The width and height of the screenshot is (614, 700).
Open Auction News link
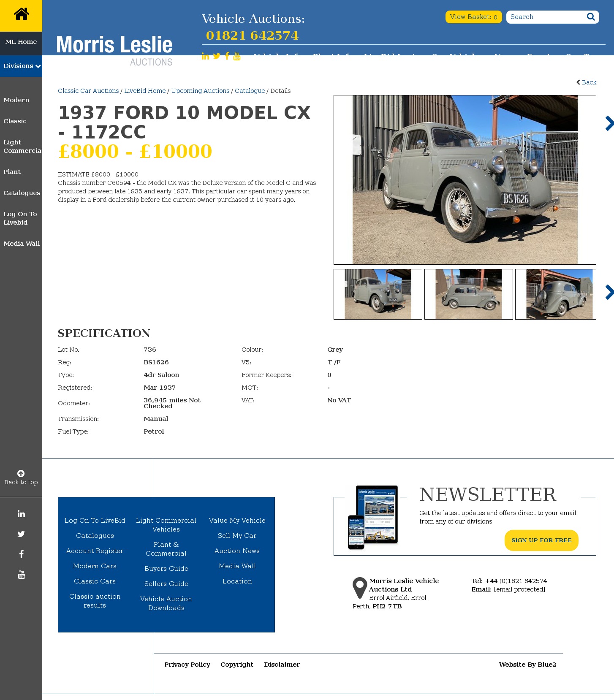[237, 551]
